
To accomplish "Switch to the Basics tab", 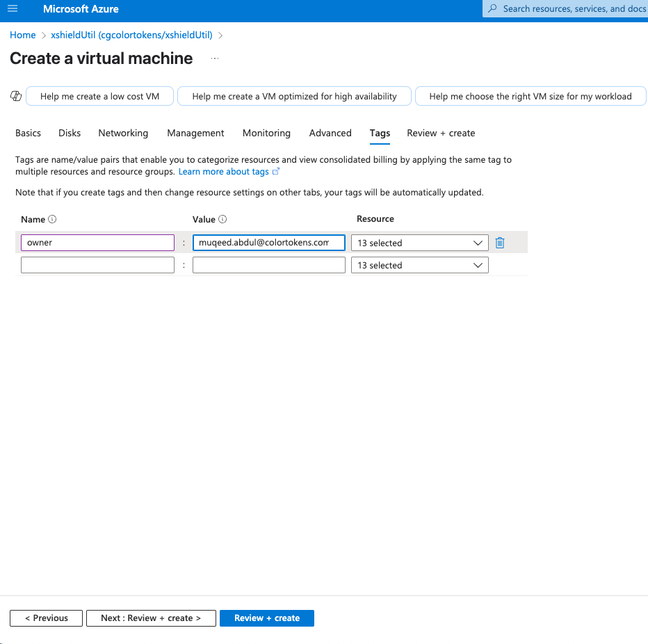I will tap(28, 133).
